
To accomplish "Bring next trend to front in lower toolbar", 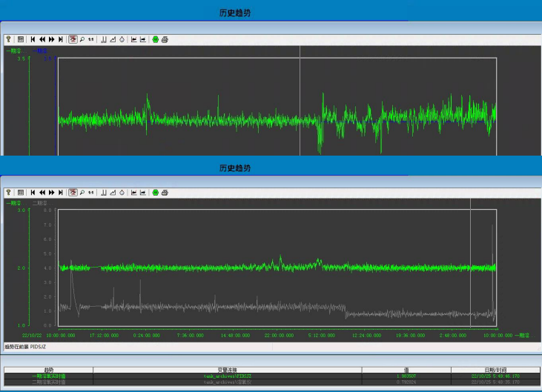I will [x=143, y=193].
